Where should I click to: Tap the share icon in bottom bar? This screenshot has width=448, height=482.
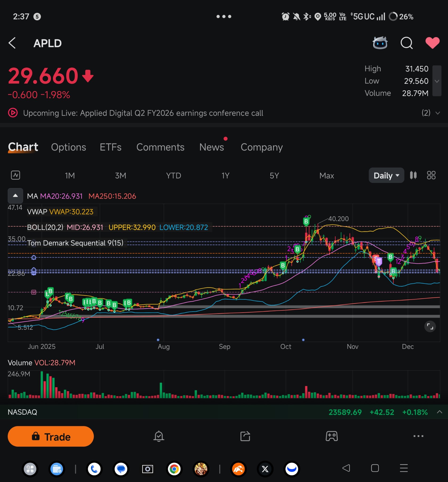point(245,436)
